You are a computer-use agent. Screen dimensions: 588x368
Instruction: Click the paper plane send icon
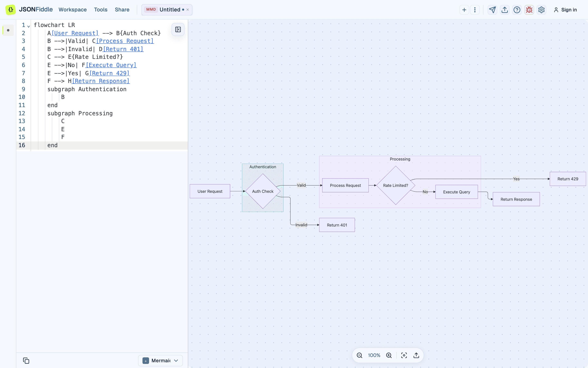[492, 10]
